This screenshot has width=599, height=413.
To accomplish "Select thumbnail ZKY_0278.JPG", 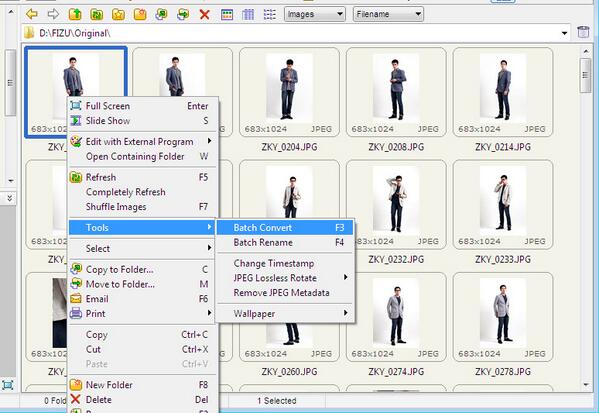I will [503, 317].
